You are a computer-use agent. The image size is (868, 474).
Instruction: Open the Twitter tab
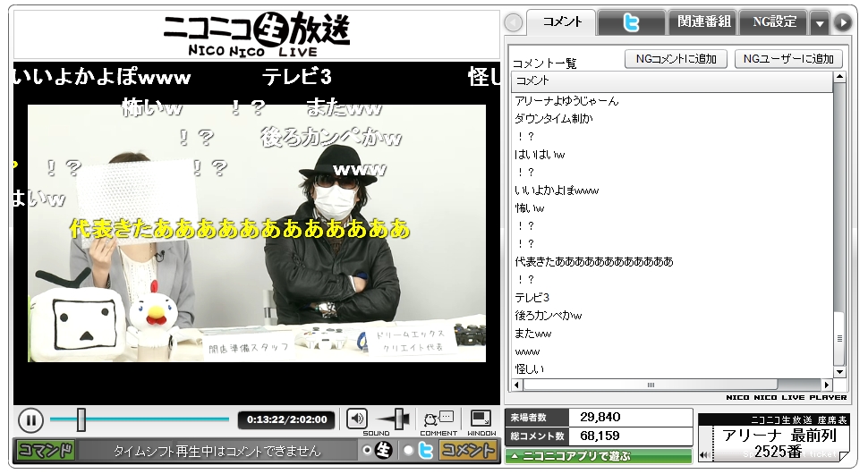632,22
